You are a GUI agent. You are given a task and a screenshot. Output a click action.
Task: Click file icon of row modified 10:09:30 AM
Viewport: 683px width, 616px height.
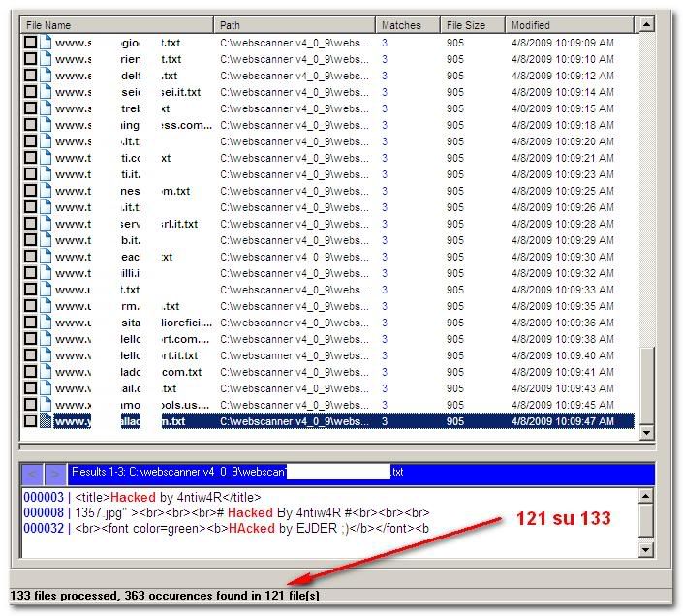pyautogui.click(x=46, y=257)
